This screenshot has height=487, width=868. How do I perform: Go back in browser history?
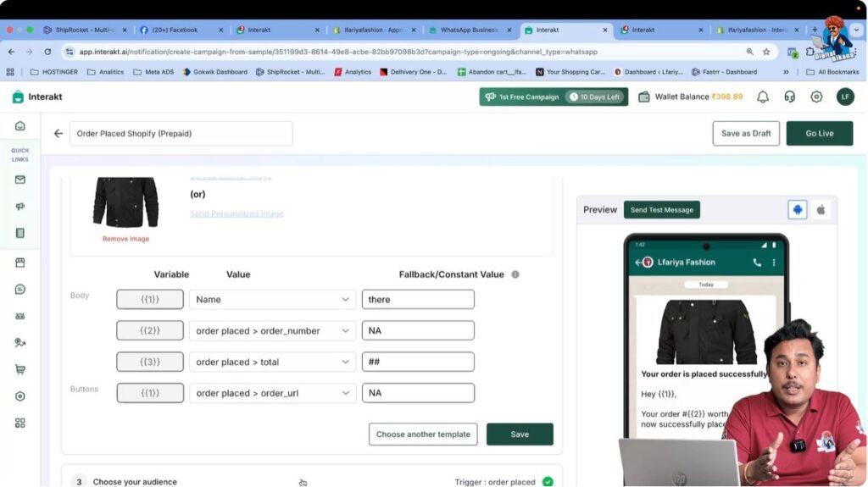click(12, 52)
